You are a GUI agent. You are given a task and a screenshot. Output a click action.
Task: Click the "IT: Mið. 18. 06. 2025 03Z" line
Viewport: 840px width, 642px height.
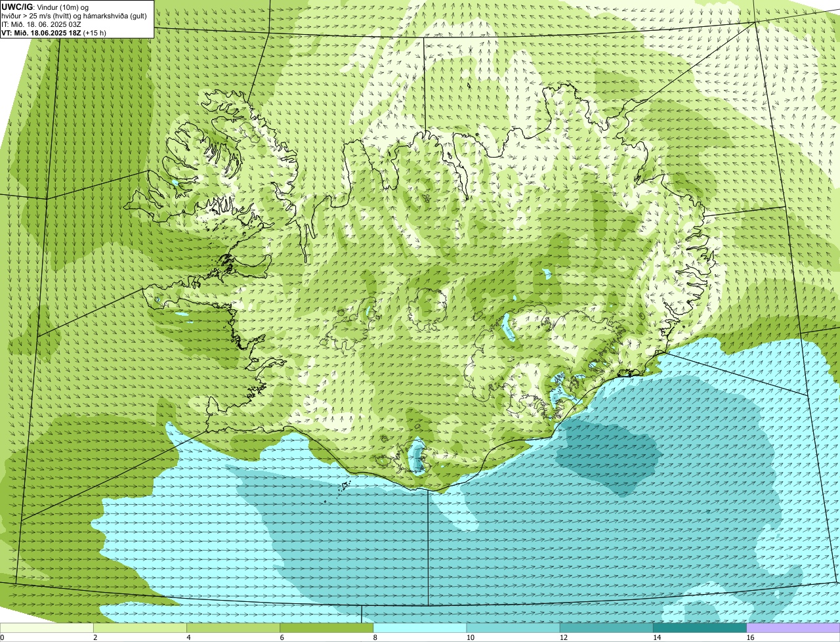pos(41,24)
